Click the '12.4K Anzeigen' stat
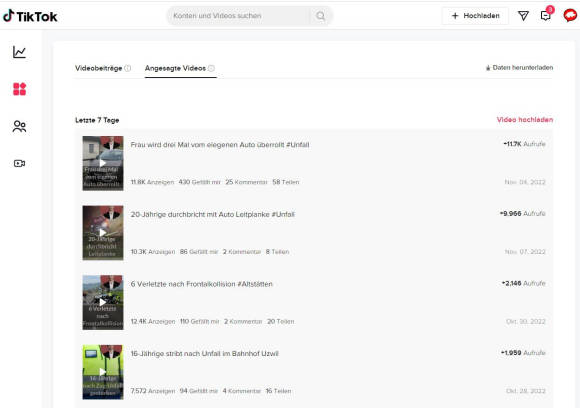This screenshot has height=408, width=580. (x=153, y=321)
